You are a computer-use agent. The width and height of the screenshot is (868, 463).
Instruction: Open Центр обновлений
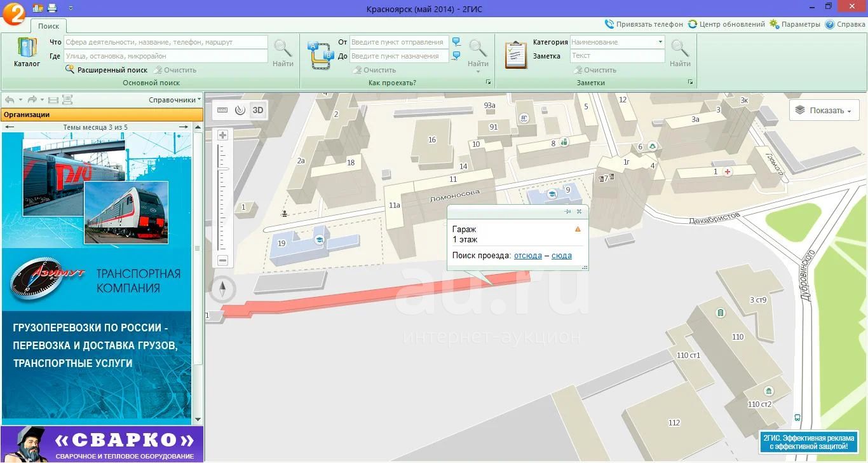[726, 24]
